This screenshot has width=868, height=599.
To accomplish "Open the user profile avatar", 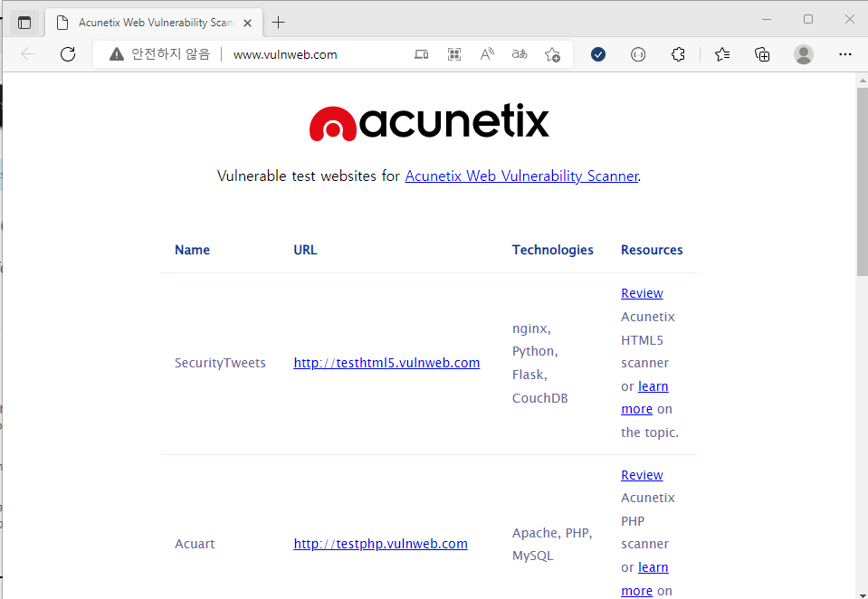I will (x=803, y=54).
